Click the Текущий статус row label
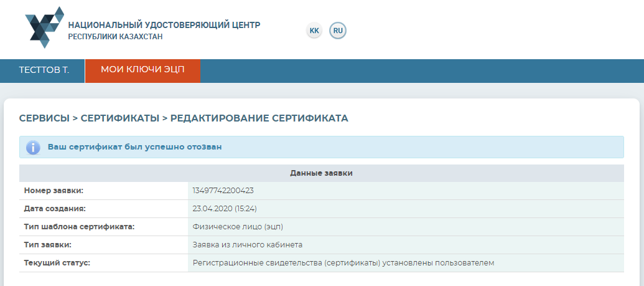Viewport: 644px width, 286px height. tap(57, 263)
